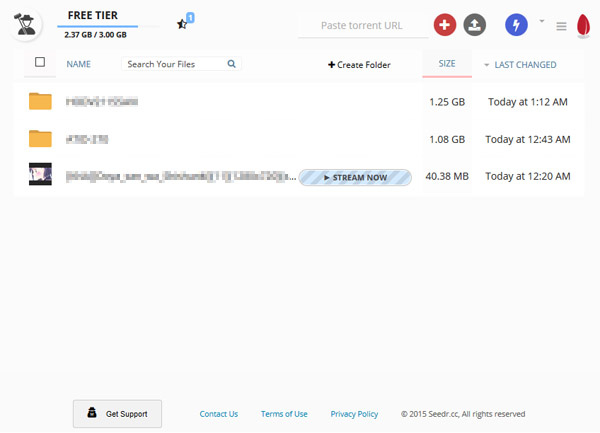600x433 pixels.
Task: Focus the Paste torrent URL field
Action: tap(362, 26)
